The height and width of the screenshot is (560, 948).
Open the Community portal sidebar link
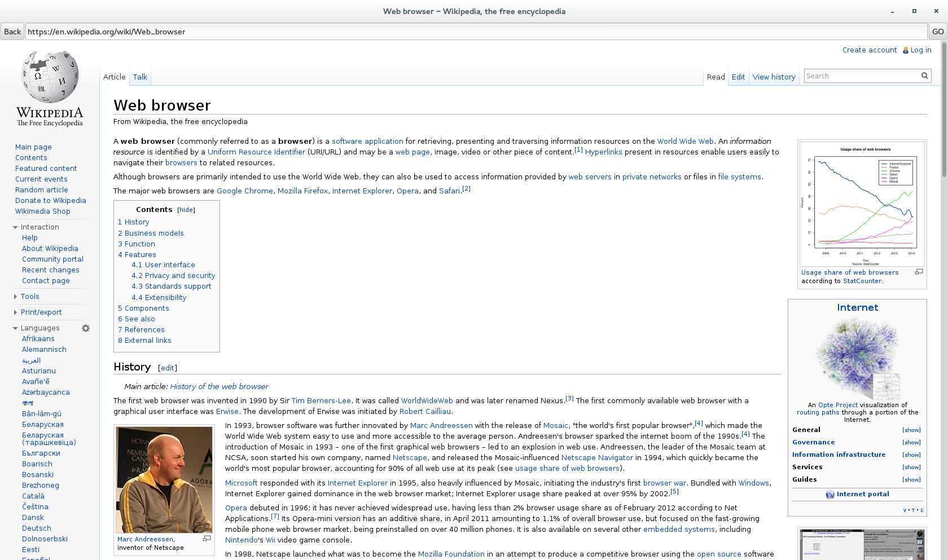click(x=52, y=259)
